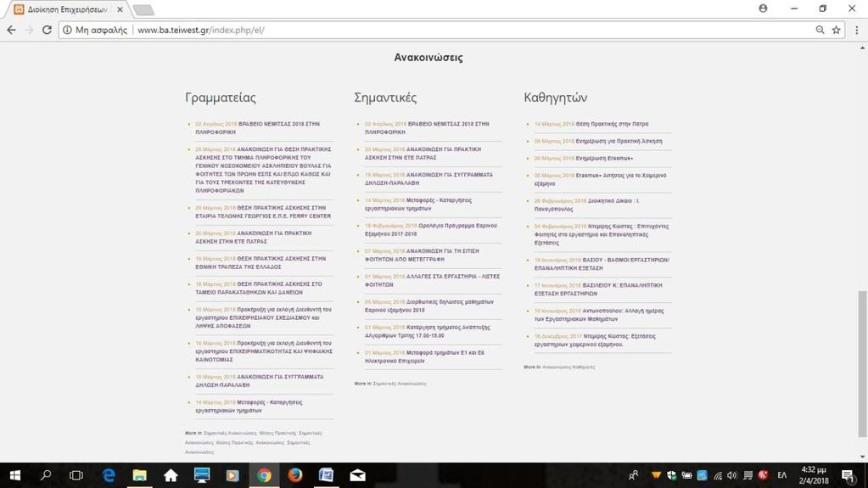Open ΒΑΣΙΟΥ - ΒΑΘΜΟΙ ΕΡΓΑΣΤΗΡΙΩΝ announcement
Viewport: 868px width, 488px height.
pos(602,264)
